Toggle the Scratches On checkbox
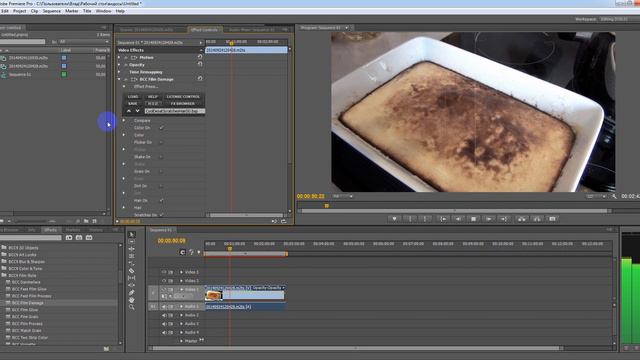 (x=162, y=215)
